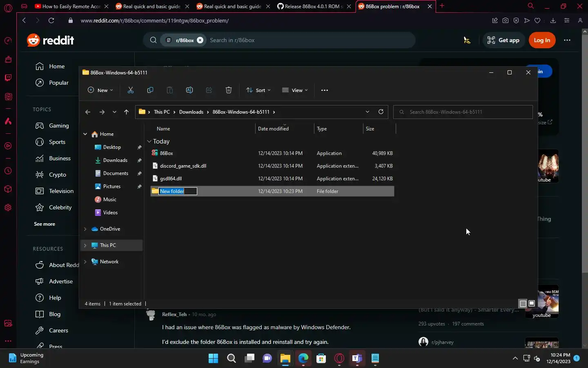Viewport: 588px width, 368px height.
Task: Open the Sort dropdown menu
Action: point(258,90)
